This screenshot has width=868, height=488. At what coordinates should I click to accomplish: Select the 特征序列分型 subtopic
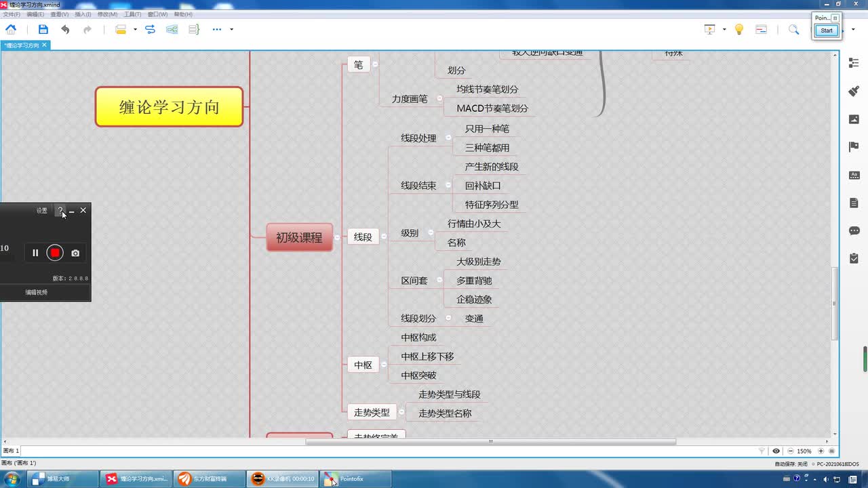tap(492, 205)
